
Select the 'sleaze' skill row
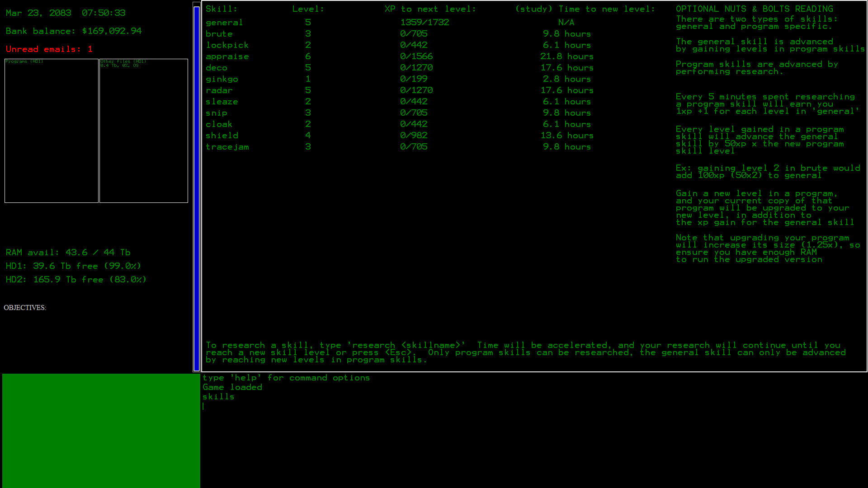tap(222, 101)
